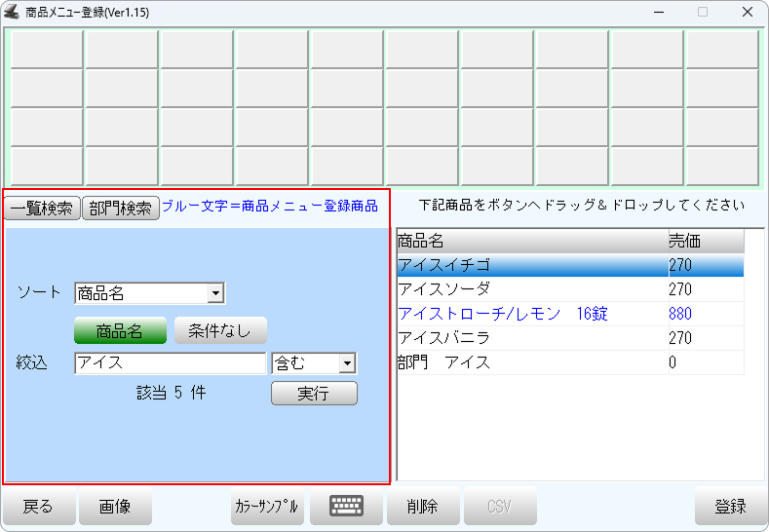Viewport: 769px width, 532px height.
Task: Click the 売価 column header
Action: click(x=704, y=241)
